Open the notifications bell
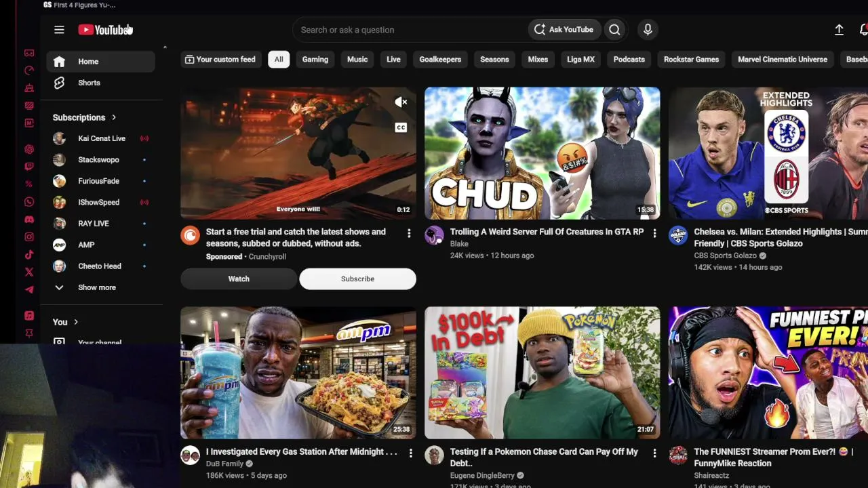This screenshot has width=868, height=488. 863,30
